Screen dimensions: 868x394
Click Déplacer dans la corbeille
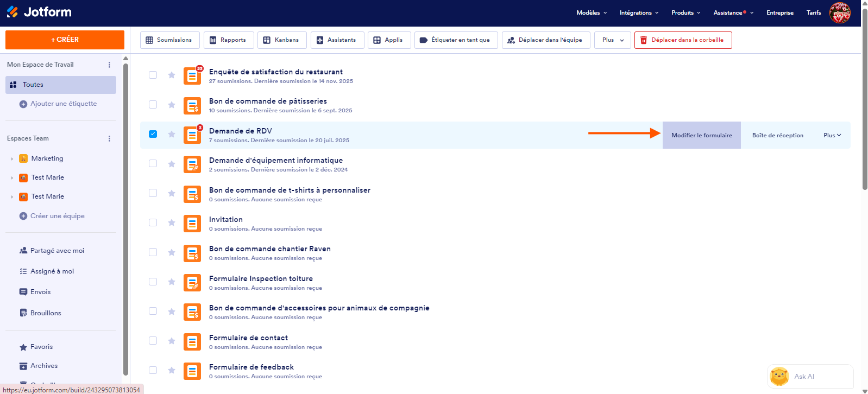click(683, 40)
